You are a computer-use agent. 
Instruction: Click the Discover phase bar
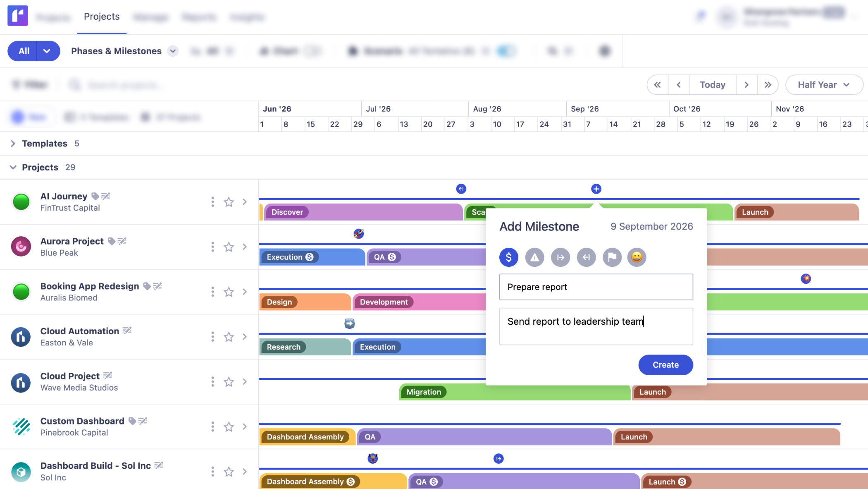click(x=363, y=212)
